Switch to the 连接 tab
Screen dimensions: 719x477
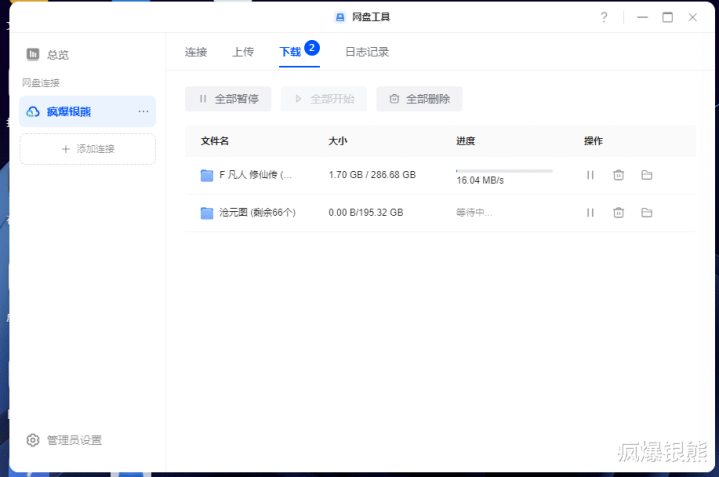(x=196, y=52)
